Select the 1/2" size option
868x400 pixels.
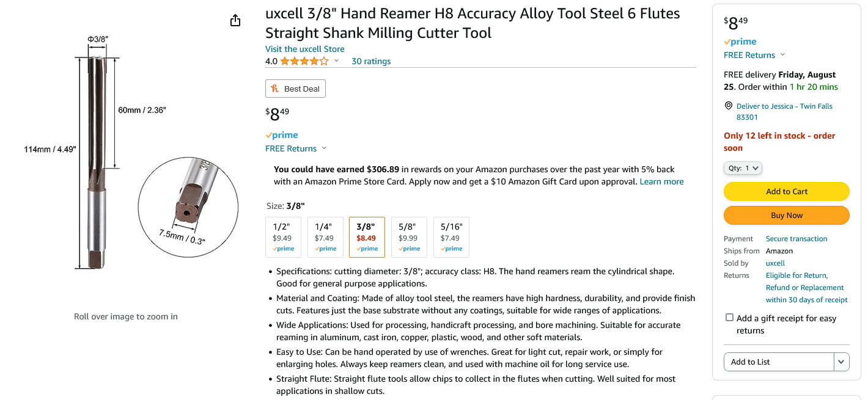point(282,237)
